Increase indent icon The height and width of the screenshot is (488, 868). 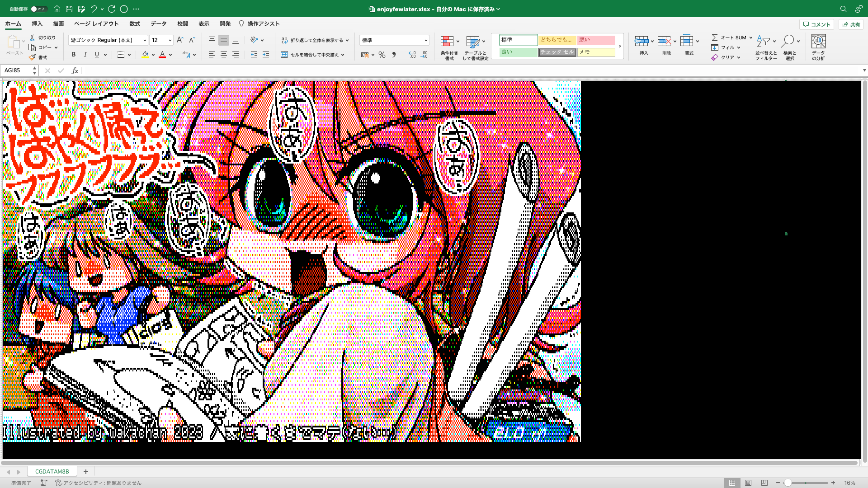(x=266, y=54)
